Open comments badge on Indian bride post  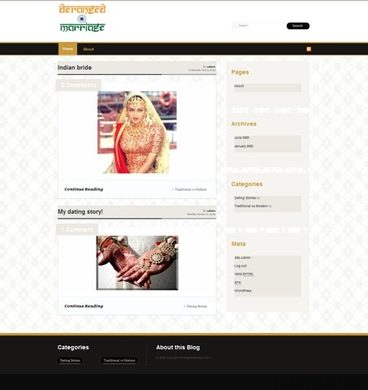pos(79,85)
